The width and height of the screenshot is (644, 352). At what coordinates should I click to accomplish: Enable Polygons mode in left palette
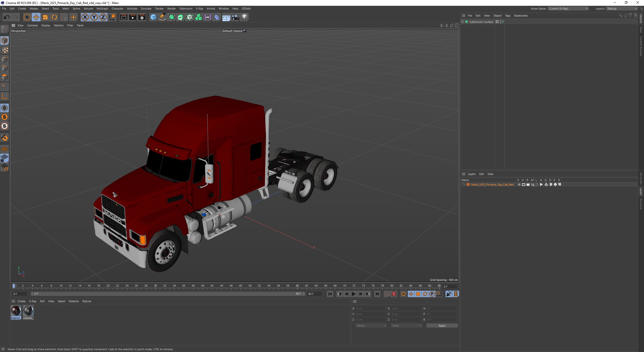pyautogui.click(x=5, y=77)
